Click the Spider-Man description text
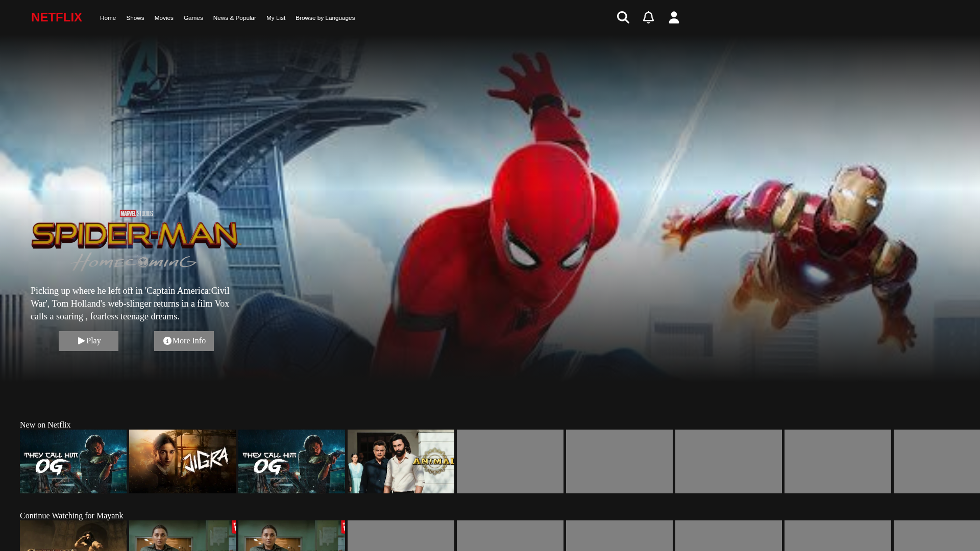 pos(130,304)
